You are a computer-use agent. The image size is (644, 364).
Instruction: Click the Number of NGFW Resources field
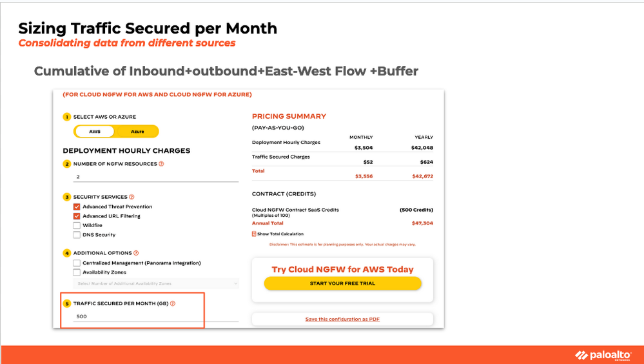pos(155,176)
